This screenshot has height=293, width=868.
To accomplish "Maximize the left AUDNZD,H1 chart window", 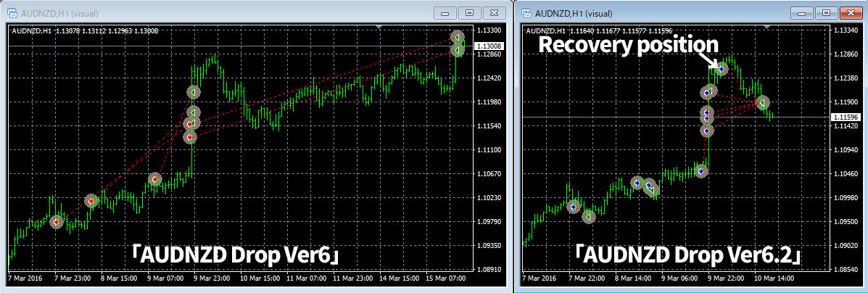I will [469, 13].
